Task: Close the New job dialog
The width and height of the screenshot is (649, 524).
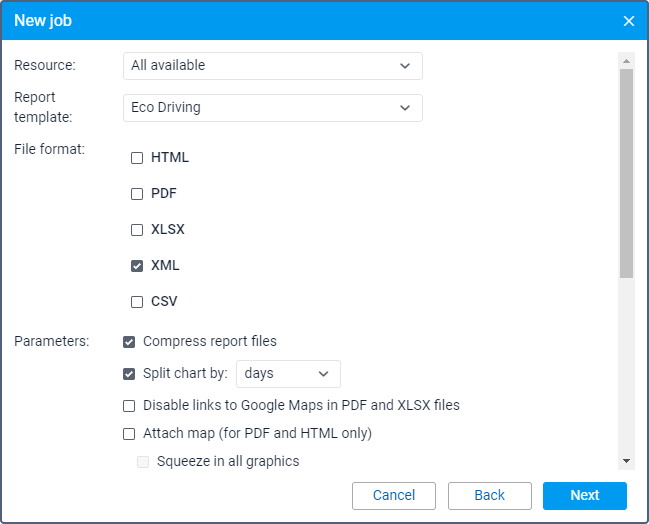Action: (x=628, y=21)
